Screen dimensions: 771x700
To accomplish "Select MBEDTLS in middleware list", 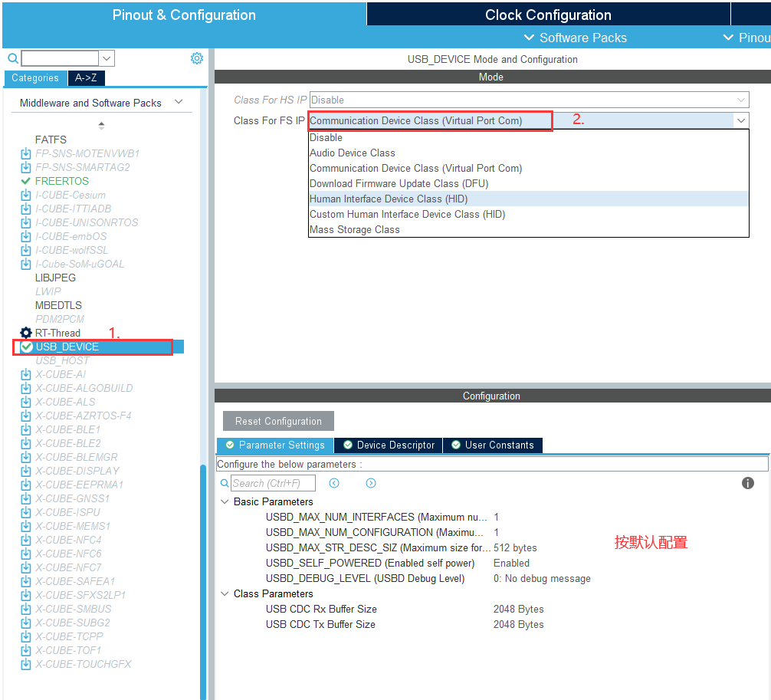I will pos(58,305).
